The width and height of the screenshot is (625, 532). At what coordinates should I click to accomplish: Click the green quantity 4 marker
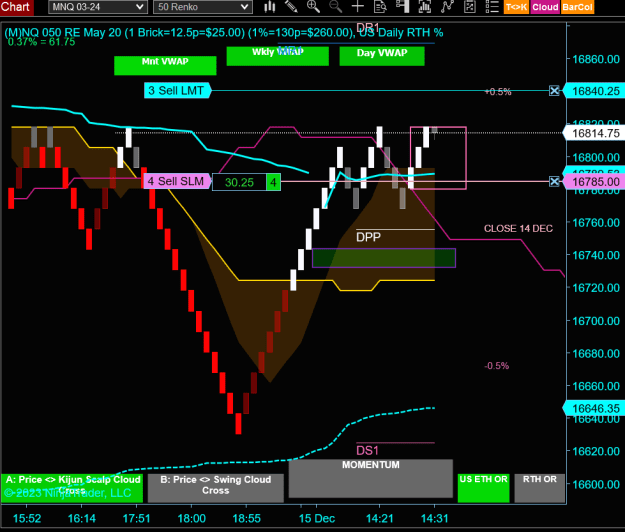coord(273,182)
